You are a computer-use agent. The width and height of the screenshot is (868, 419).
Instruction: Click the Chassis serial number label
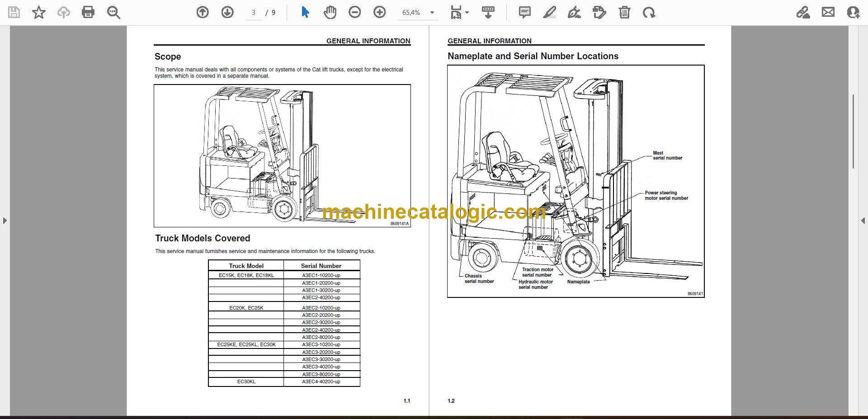[x=479, y=278]
